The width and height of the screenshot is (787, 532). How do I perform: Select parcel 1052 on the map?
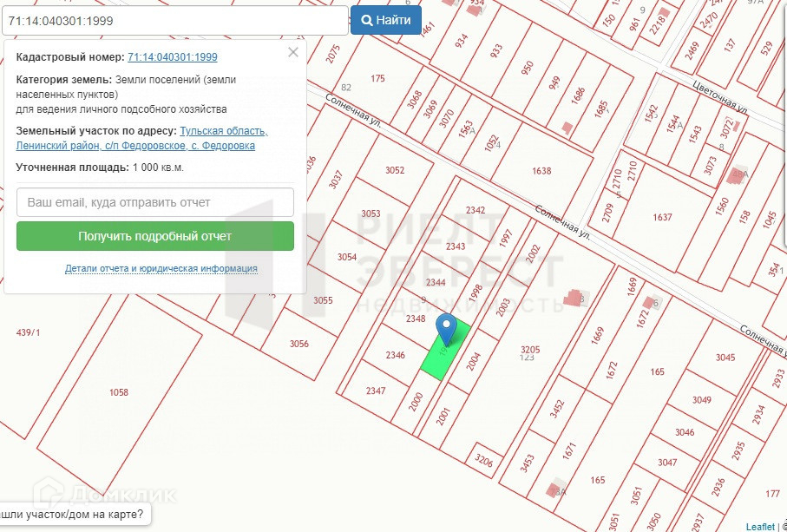click(491, 142)
